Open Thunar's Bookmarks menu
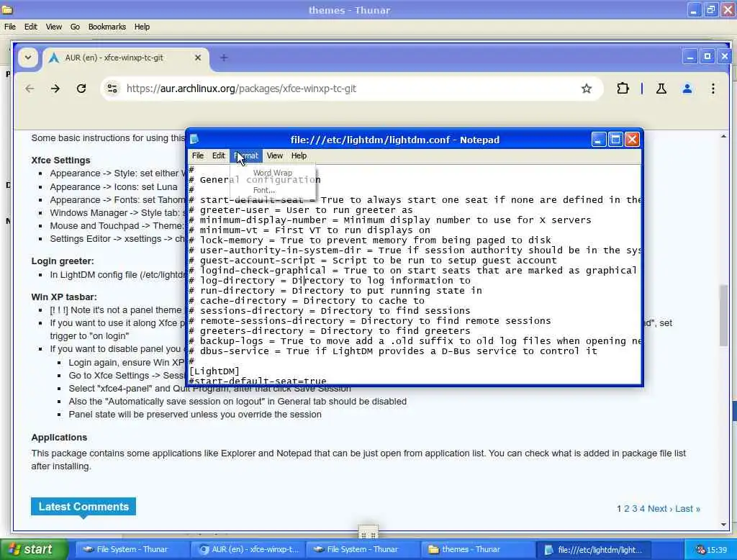Viewport: 737px width, 560px height. tap(107, 27)
